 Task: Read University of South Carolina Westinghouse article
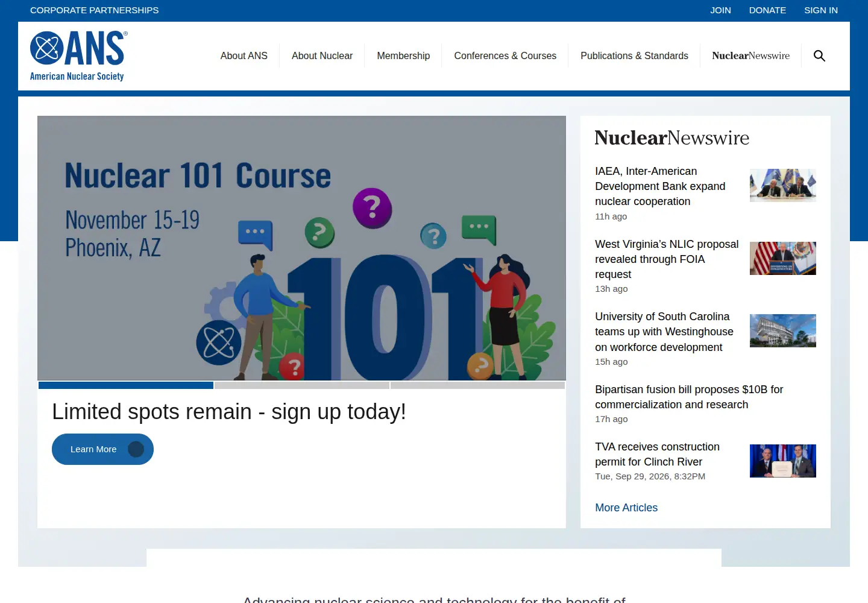click(x=664, y=332)
